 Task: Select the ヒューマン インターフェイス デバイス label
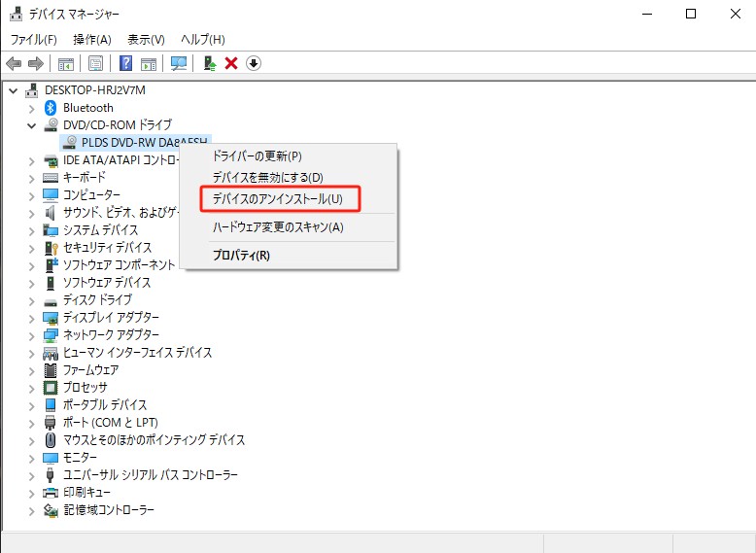[x=137, y=353]
